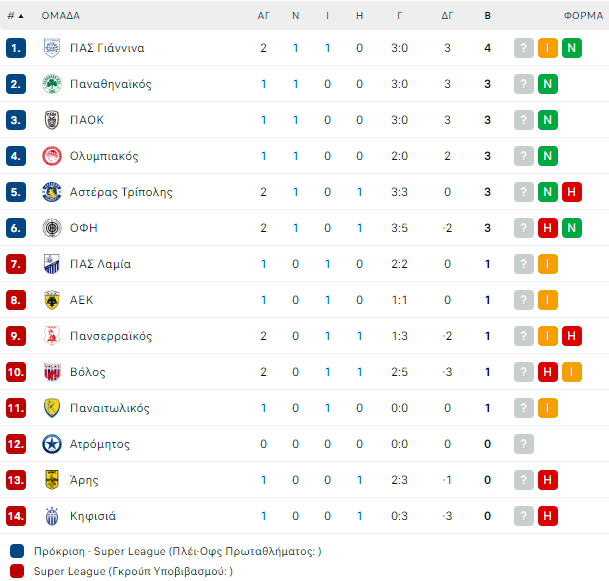Click the Παναθηναϊκός club logo
Viewport: 609px width, 581px height.
click(x=52, y=84)
